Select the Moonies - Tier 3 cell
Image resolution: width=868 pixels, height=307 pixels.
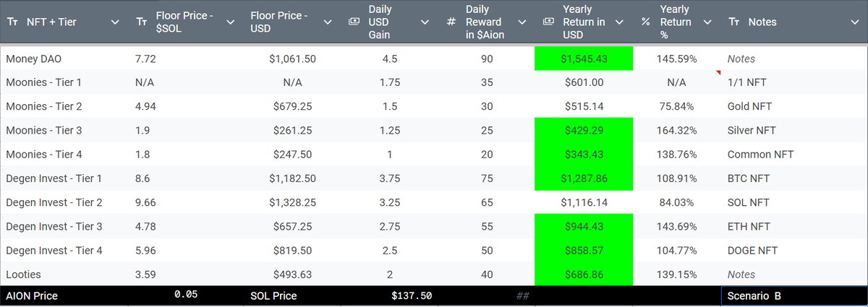[x=64, y=131]
